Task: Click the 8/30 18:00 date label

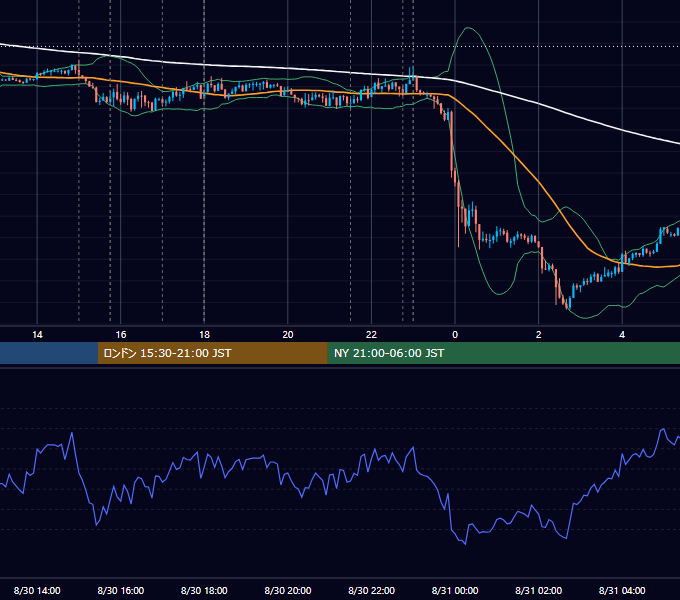Action: pyautogui.click(x=204, y=590)
